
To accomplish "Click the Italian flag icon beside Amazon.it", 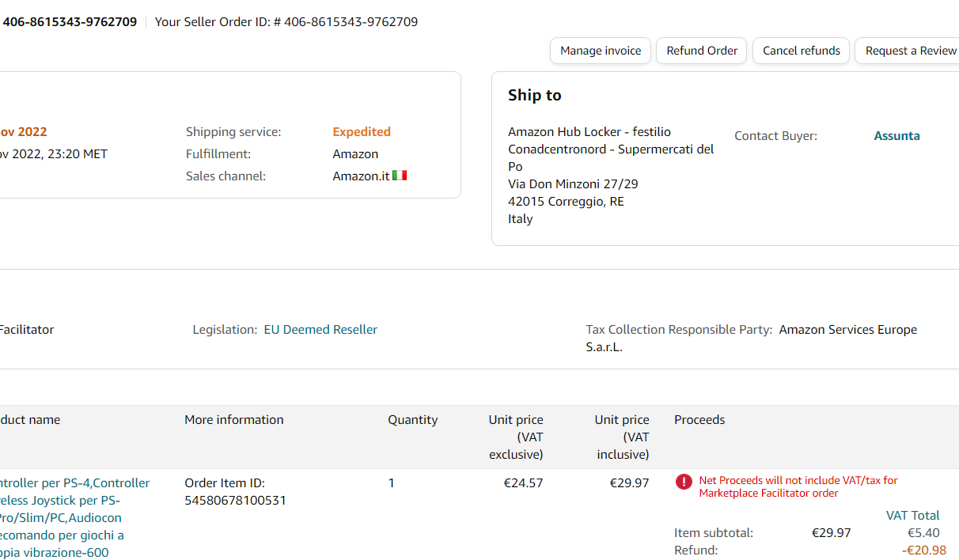I will [400, 176].
